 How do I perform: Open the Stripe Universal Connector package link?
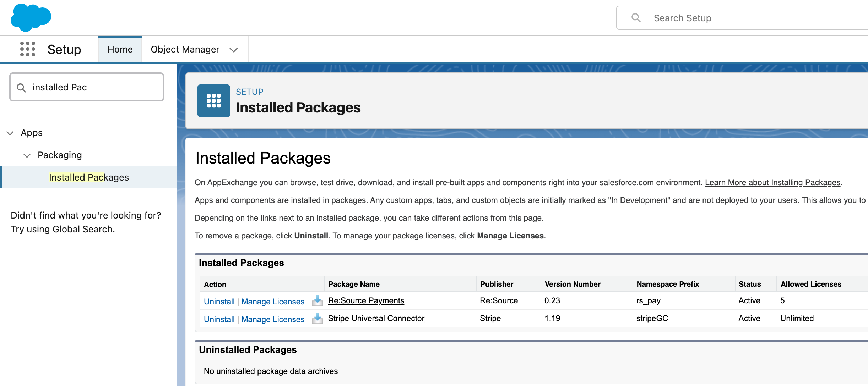(x=376, y=318)
